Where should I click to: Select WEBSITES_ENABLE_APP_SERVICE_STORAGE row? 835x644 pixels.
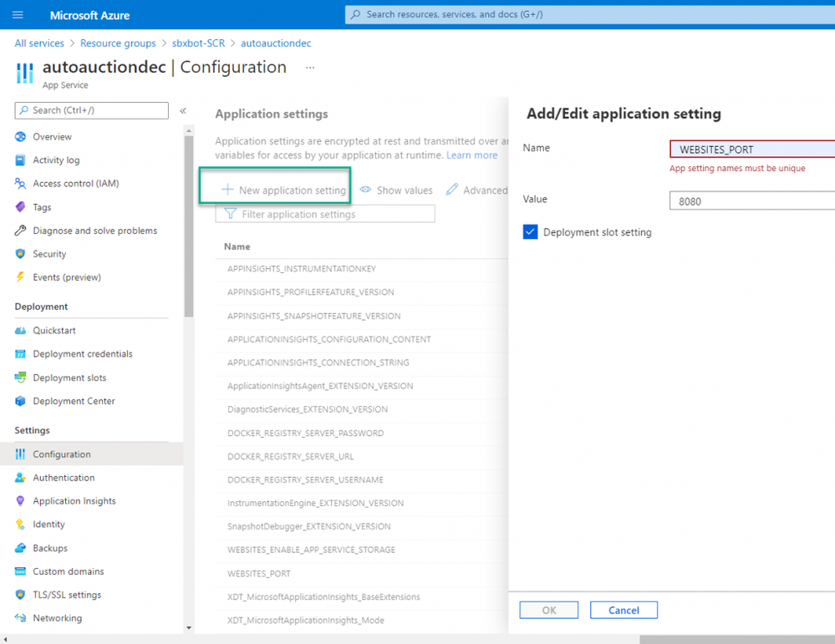362,550
